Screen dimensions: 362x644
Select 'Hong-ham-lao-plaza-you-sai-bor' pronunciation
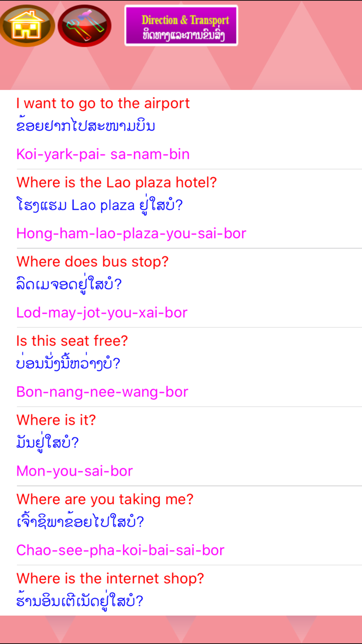[x=131, y=233]
